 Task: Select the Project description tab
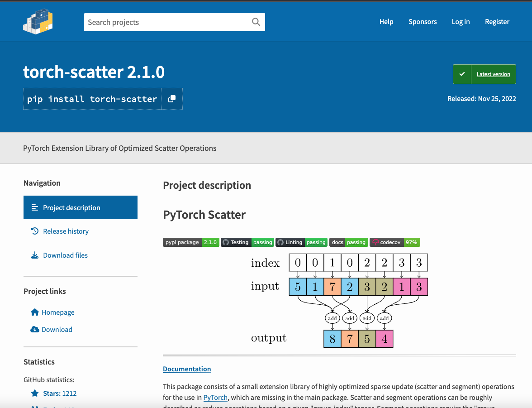pyautogui.click(x=81, y=207)
